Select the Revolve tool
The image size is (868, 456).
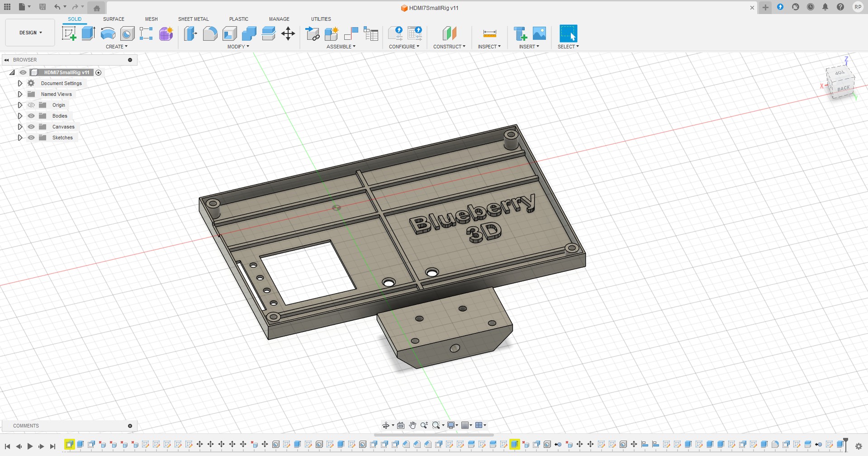click(108, 33)
